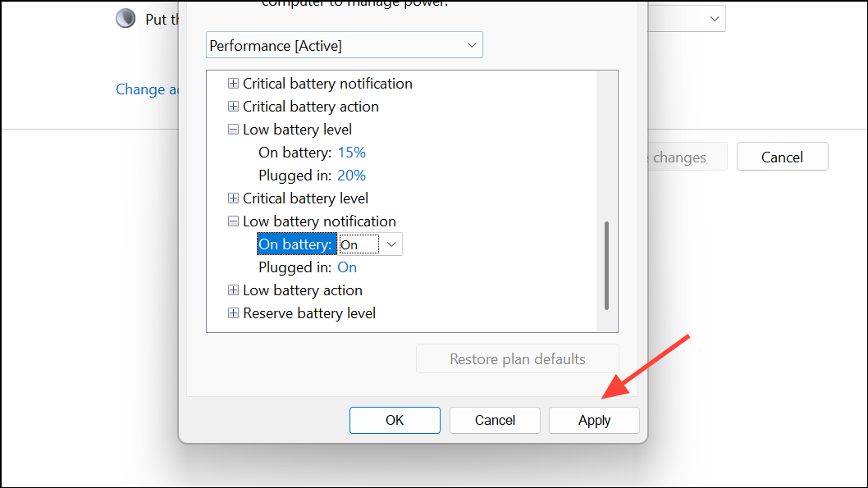The image size is (868, 488).
Task: Click Plugged in On notification value
Action: pyautogui.click(x=347, y=267)
